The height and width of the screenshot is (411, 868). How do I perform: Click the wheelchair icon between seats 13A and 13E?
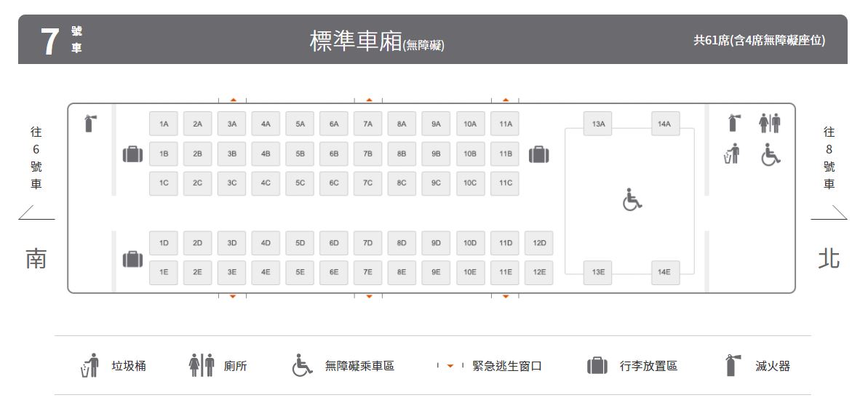coord(632,199)
